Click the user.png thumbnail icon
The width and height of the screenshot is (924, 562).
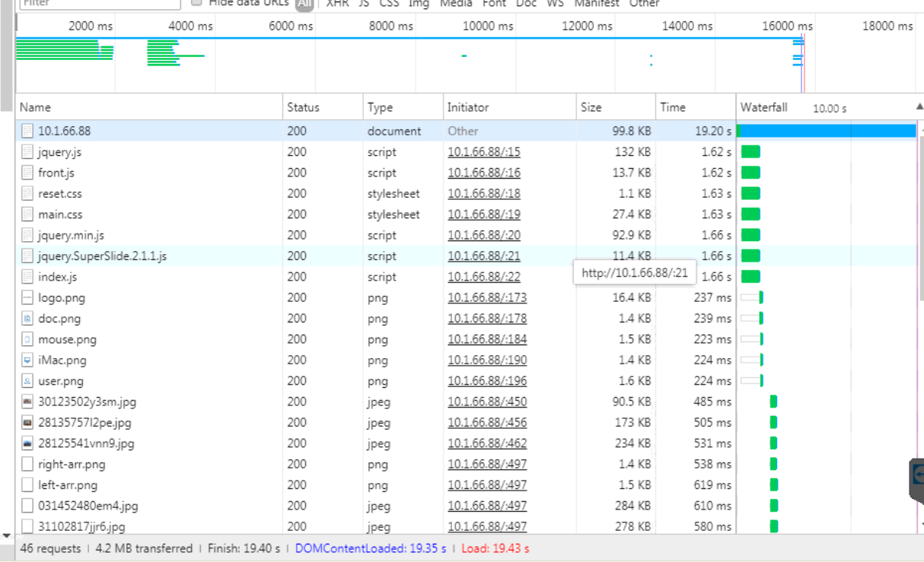click(27, 381)
